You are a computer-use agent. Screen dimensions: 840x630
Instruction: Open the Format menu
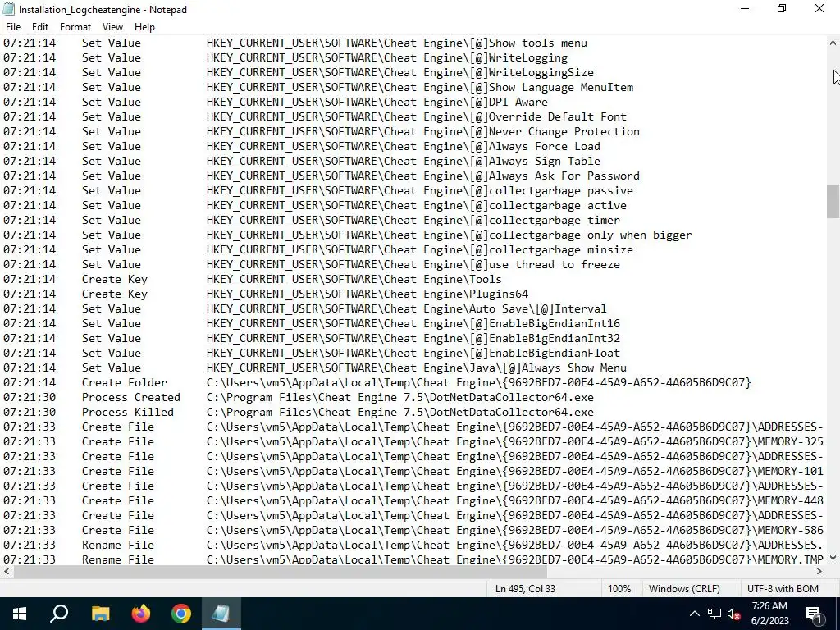75,27
